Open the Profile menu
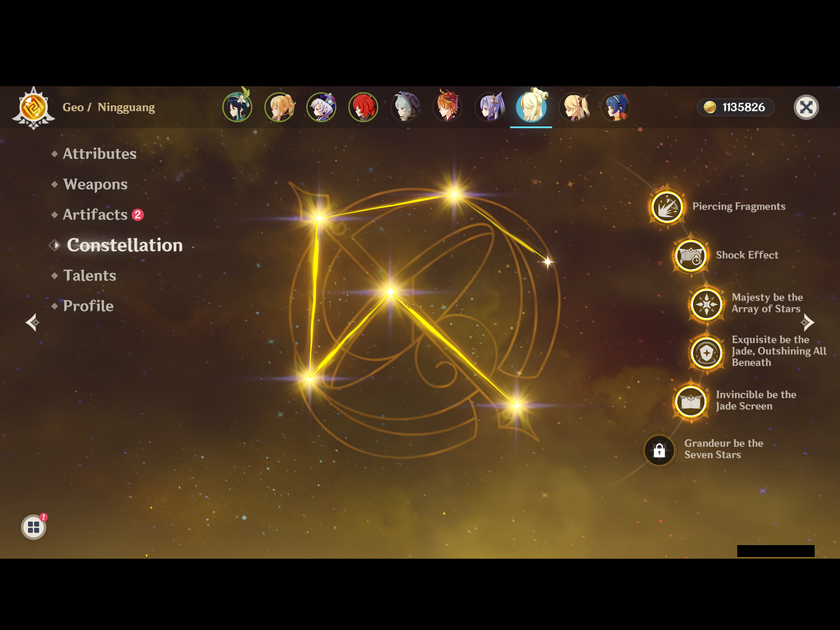 (x=88, y=306)
